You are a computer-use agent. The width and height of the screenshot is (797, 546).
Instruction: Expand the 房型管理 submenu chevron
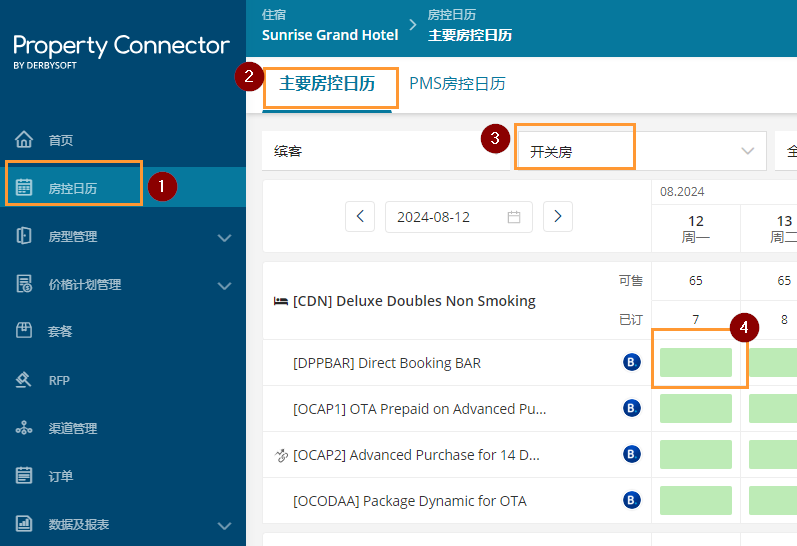(x=224, y=237)
